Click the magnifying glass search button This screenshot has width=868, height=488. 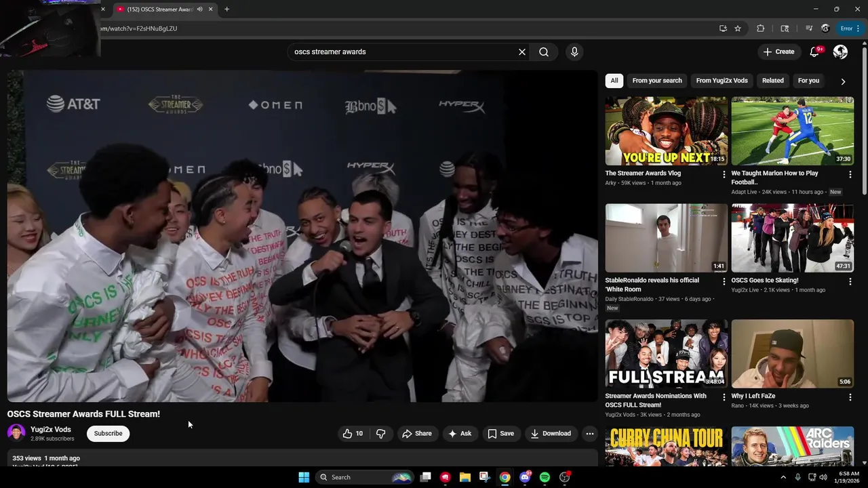pyautogui.click(x=544, y=52)
